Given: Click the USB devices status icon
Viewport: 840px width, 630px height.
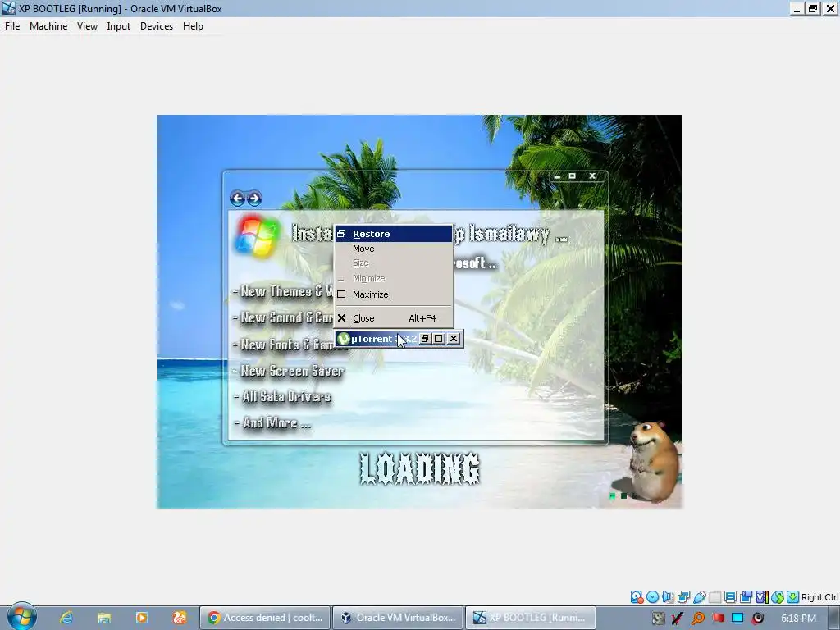Looking at the screenshot, I should [x=699, y=597].
